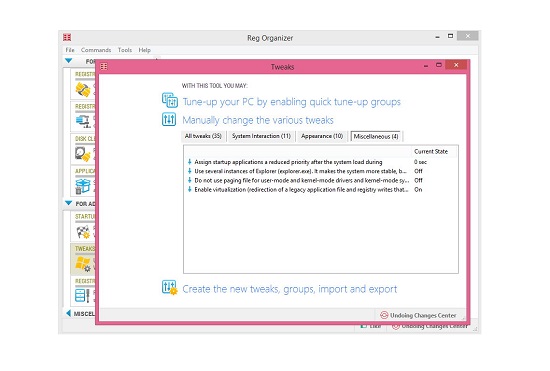Select the Disk Cleanup icon in sidebar

(83, 154)
